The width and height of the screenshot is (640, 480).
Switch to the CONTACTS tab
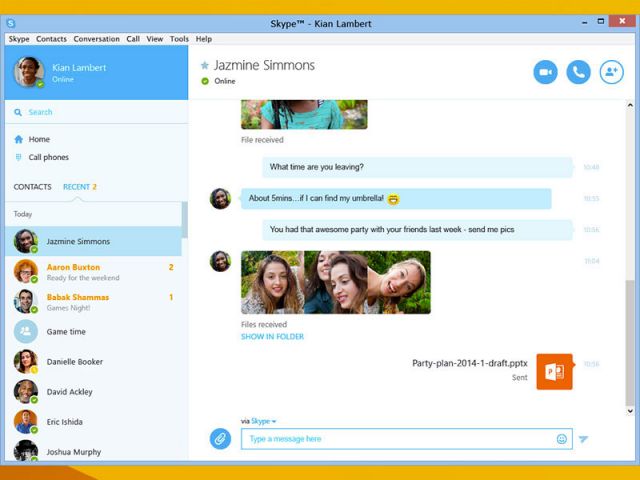coord(33,187)
